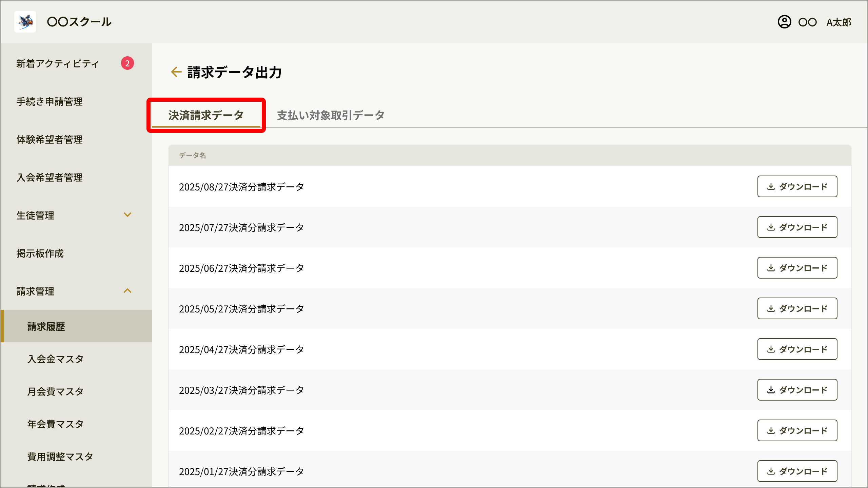Screen dimensions: 868x488
Task: Go back using the arrow beside 請求データ出力
Action: coord(176,72)
